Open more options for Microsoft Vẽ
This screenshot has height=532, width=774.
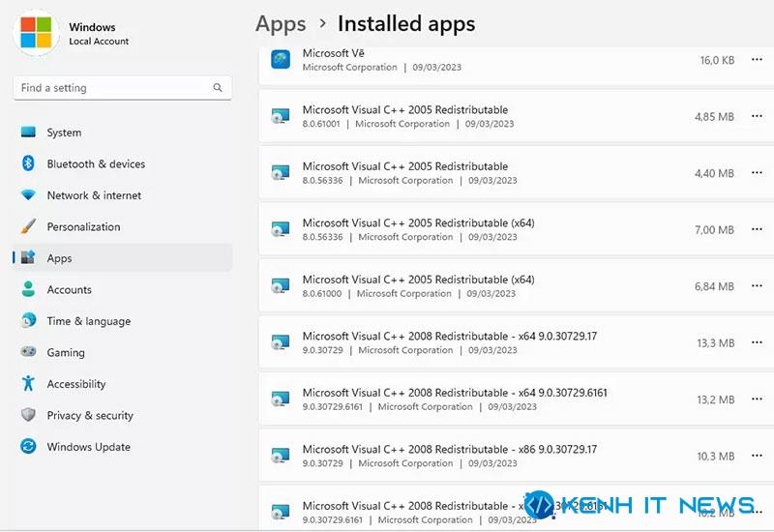757,60
